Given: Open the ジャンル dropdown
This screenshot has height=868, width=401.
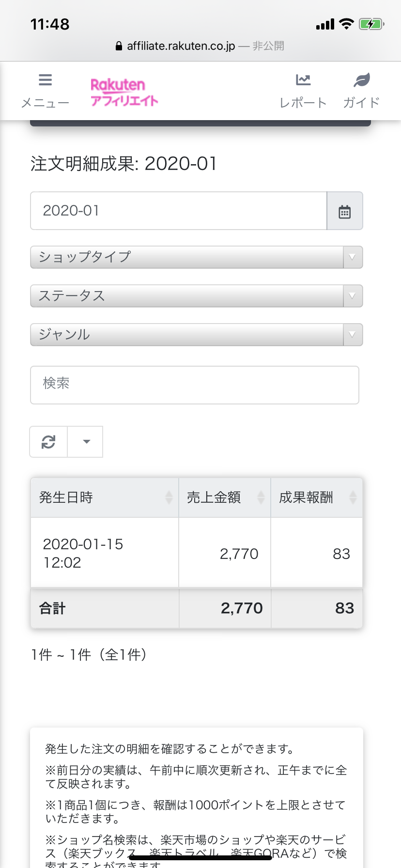Looking at the screenshot, I should click(196, 335).
